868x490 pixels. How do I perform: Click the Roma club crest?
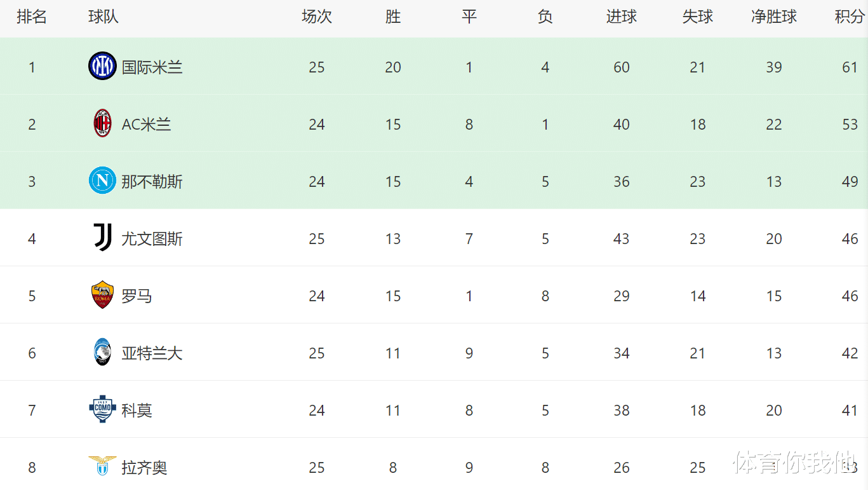tap(102, 295)
